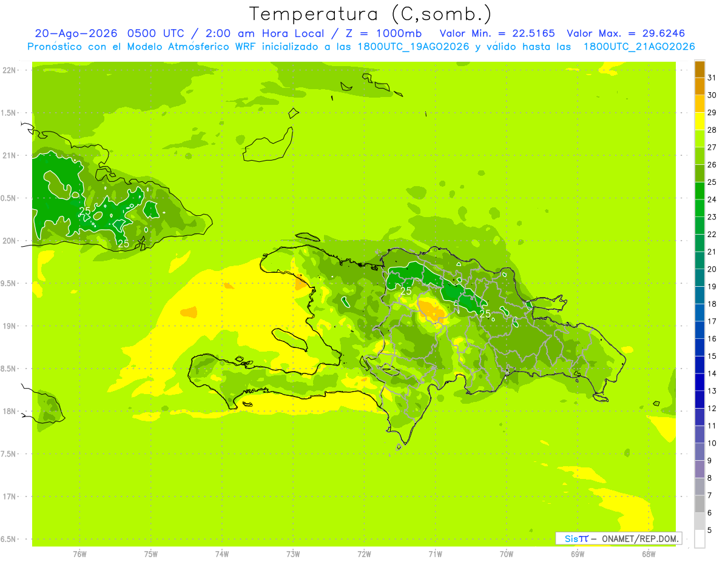The height and width of the screenshot is (562, 728).
Task: Click the gray swatch between 6 and 7
Action: coord(699,504)
